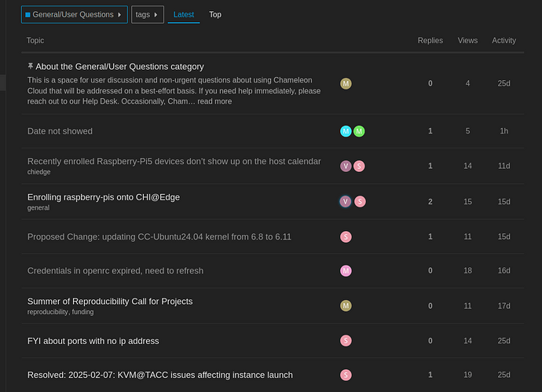Select the chiedge tag
Viewport: 542px width, 392px height.
coord(38,172)
